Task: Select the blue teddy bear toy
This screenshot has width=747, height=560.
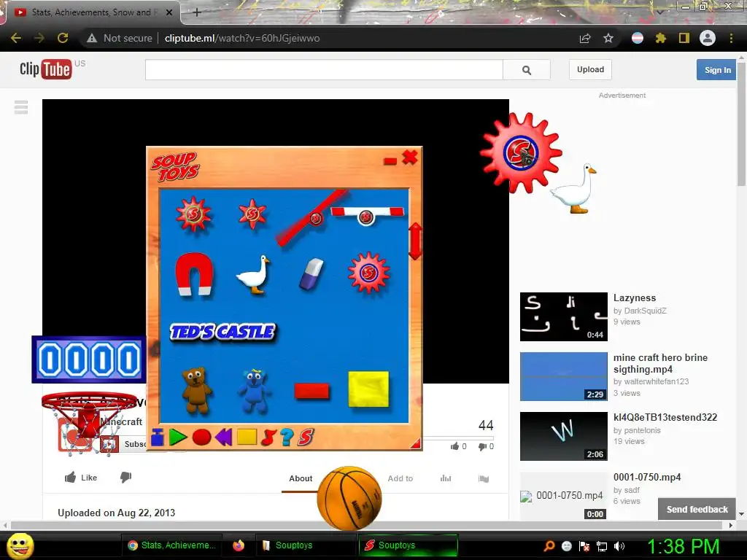Action: pos(254,391)
